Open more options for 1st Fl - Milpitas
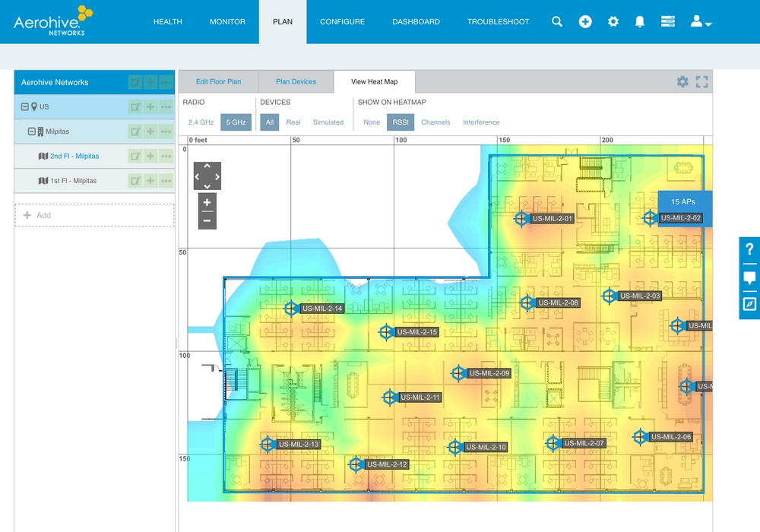 [166, 181]
